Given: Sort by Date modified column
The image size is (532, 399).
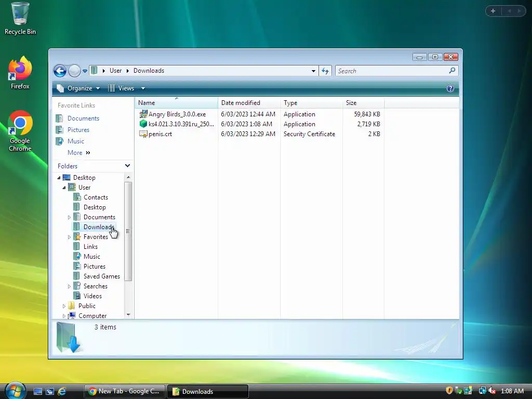Looking at the screenshot, I should point(249,103).
